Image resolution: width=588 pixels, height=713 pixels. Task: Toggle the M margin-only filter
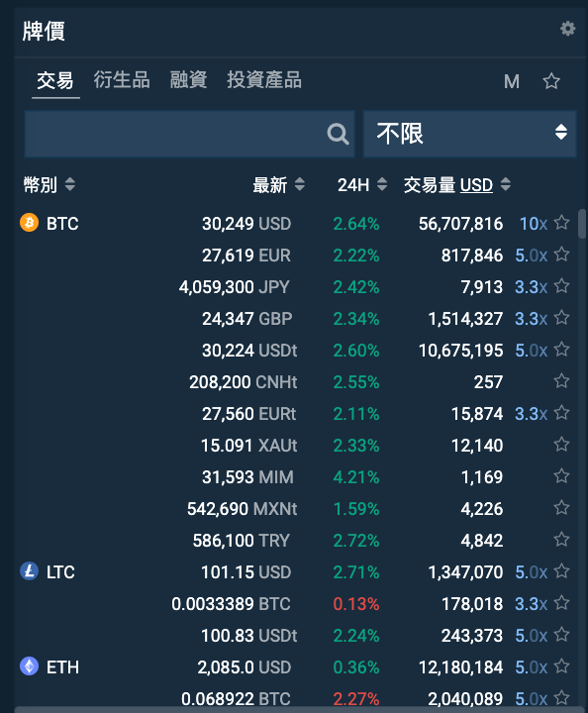511,82
